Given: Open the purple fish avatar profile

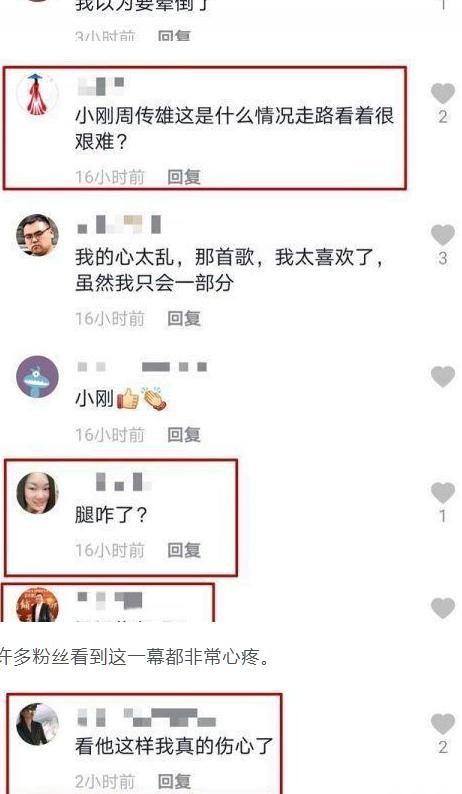Looking at the screenshot, I should [x=37, y=376].
